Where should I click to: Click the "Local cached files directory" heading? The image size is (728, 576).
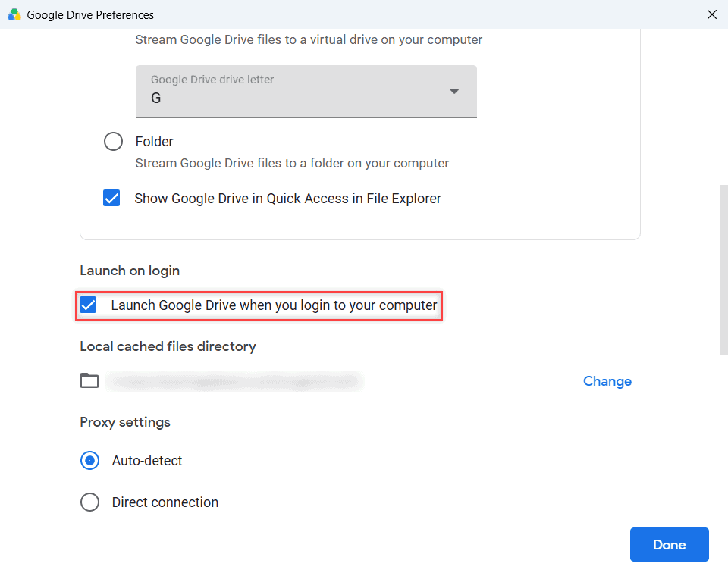point(168,346)
